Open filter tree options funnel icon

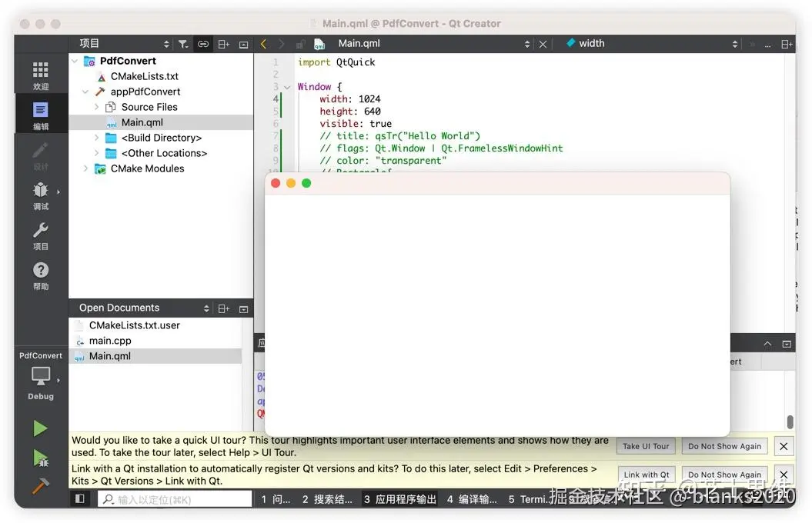(183, 44)
